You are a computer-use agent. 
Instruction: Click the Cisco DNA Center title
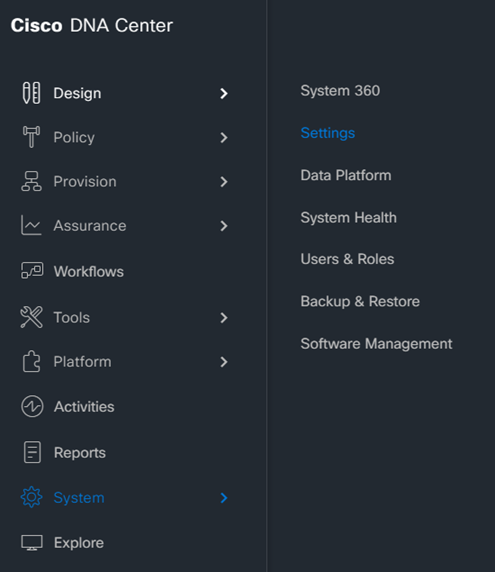[92, 26]
